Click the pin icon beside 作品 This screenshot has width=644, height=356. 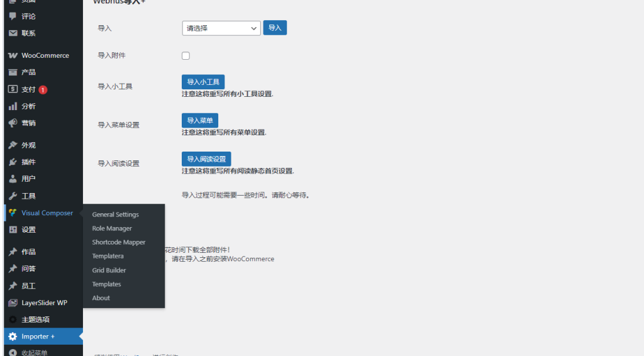(13, 252)
